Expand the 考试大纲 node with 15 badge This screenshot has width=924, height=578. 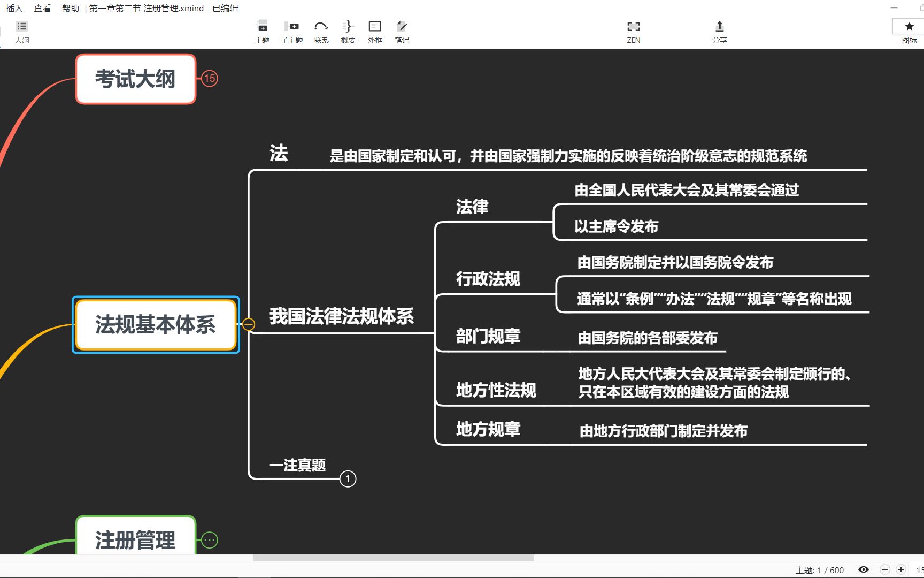[x=210, y=79]
